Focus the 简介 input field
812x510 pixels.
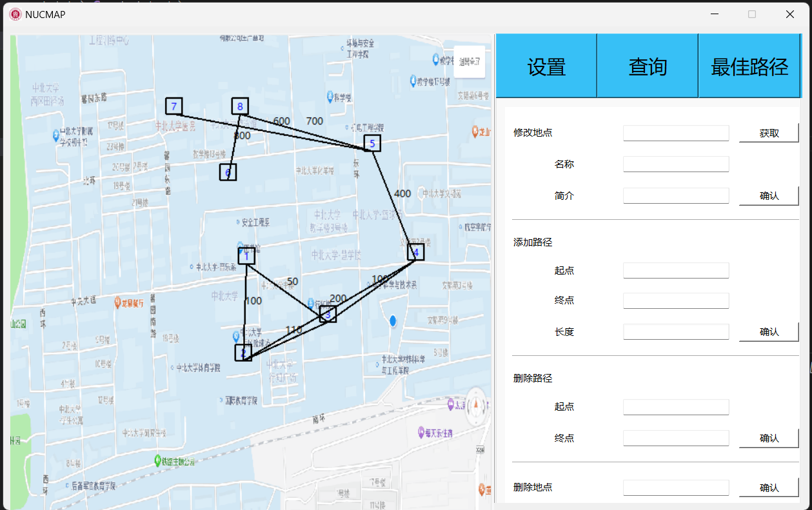(676, 195)
